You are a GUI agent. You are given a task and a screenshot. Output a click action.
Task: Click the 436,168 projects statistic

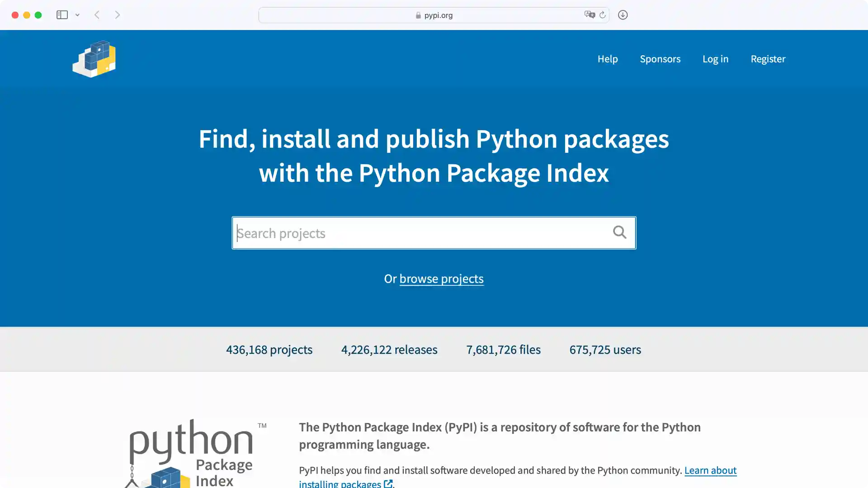tap(269, 349)
